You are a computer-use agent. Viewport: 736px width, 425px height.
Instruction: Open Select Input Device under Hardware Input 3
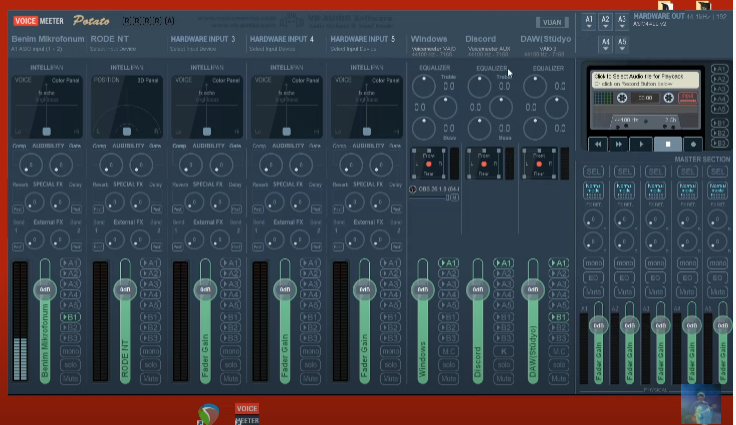[193, 49]
